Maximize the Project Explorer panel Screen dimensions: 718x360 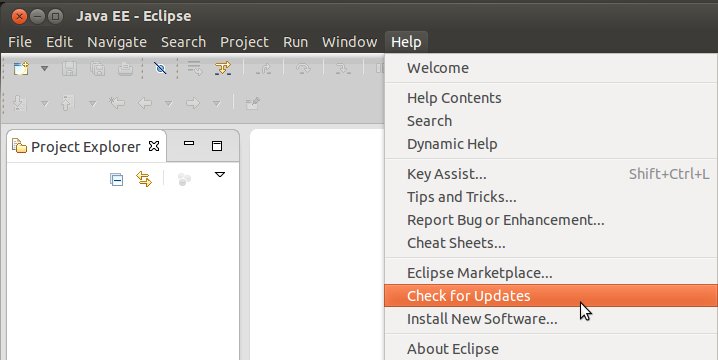[217, 146]
